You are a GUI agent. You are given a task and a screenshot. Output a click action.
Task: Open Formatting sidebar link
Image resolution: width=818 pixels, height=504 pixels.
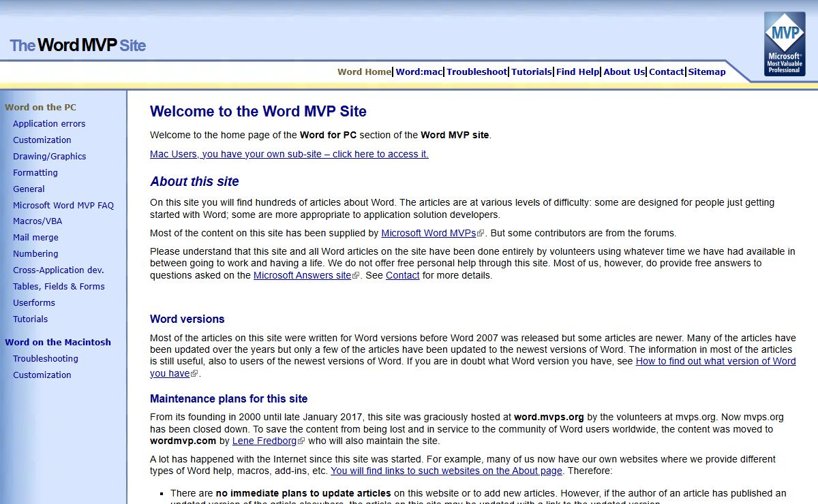pos(35,173)
